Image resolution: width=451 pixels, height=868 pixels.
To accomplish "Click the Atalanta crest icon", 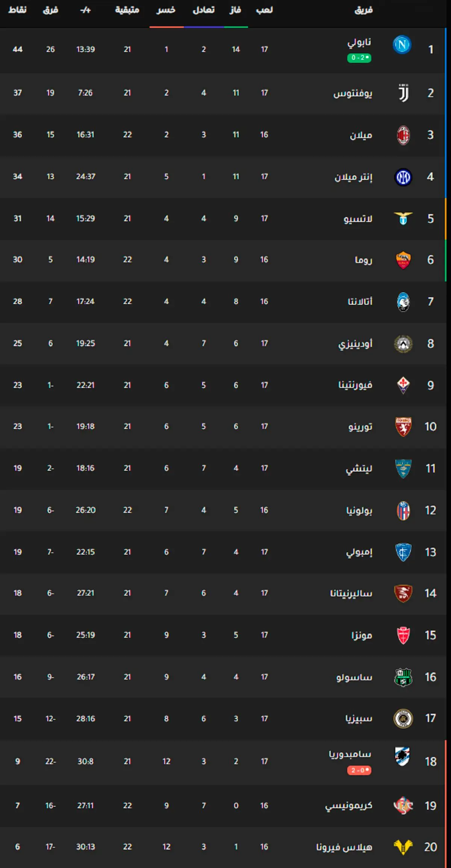I will [403, 302].
